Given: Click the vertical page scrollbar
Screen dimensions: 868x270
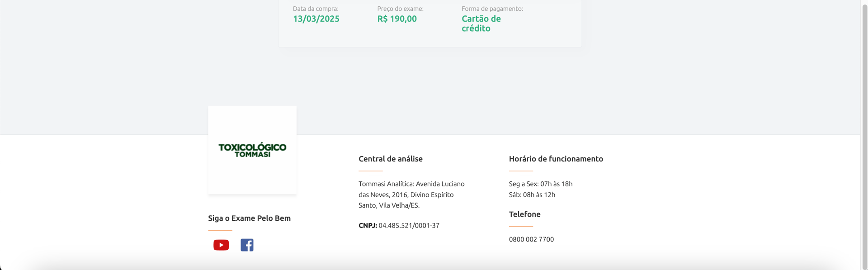Looking at the screenshot, I should click(x=864, y=135).
